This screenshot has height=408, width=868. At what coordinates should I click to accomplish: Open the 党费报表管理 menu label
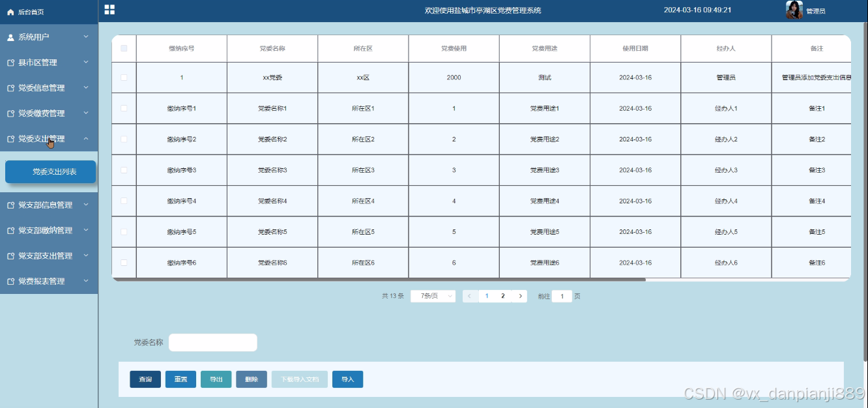coord(42,281)
